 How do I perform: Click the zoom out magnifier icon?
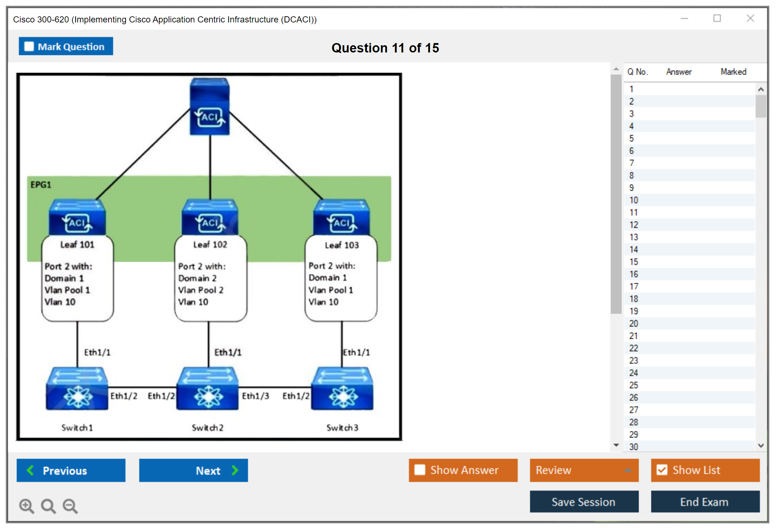point(70,506)
